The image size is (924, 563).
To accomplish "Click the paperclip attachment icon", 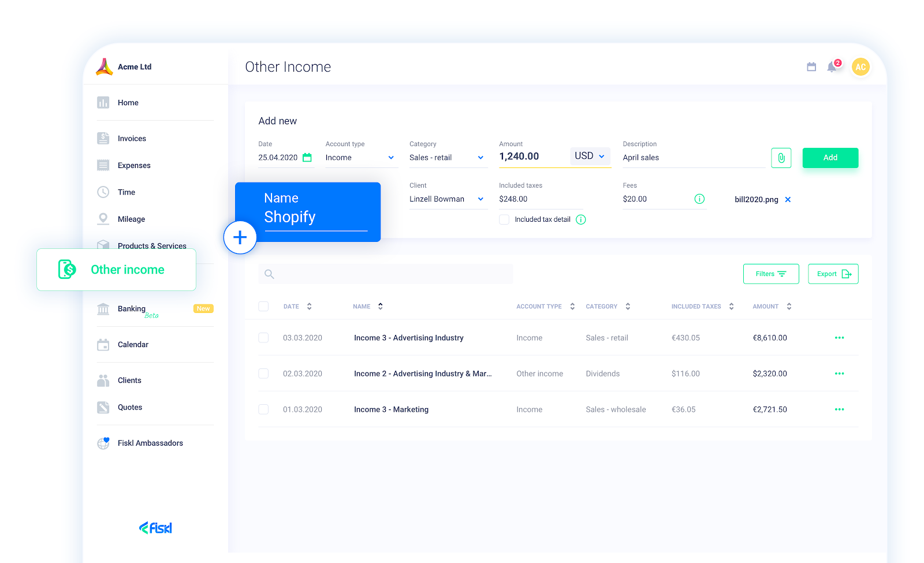I will tap(781, 158).
